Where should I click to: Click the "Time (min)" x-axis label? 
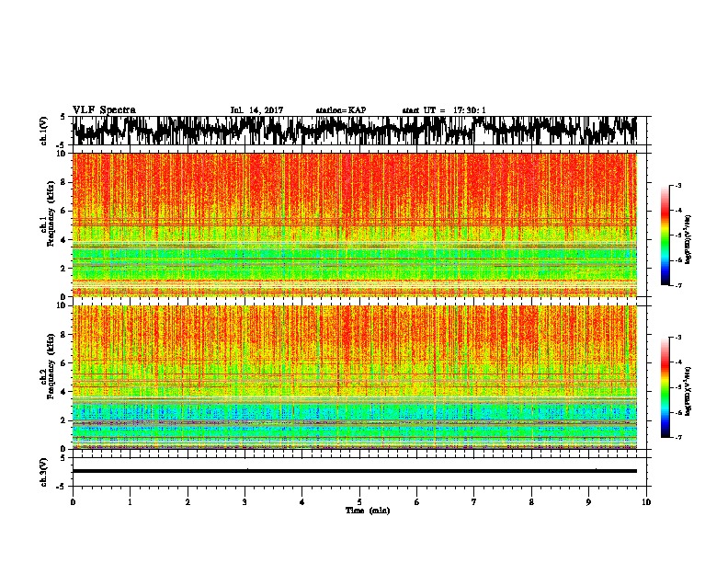368,511
